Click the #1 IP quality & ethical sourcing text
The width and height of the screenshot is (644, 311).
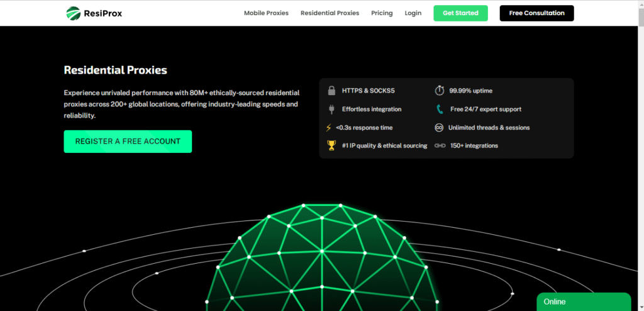(384, 145)
